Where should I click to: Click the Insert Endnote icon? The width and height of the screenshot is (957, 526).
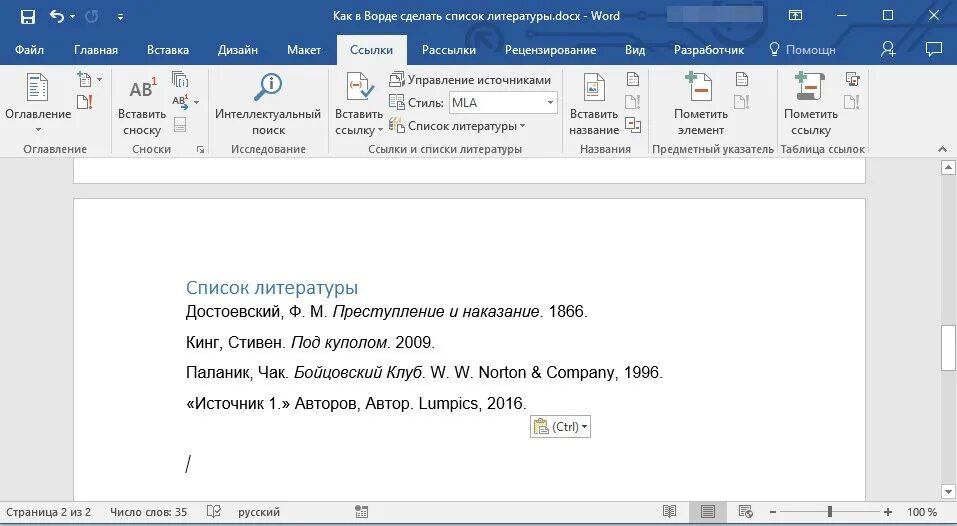[180, 79]
